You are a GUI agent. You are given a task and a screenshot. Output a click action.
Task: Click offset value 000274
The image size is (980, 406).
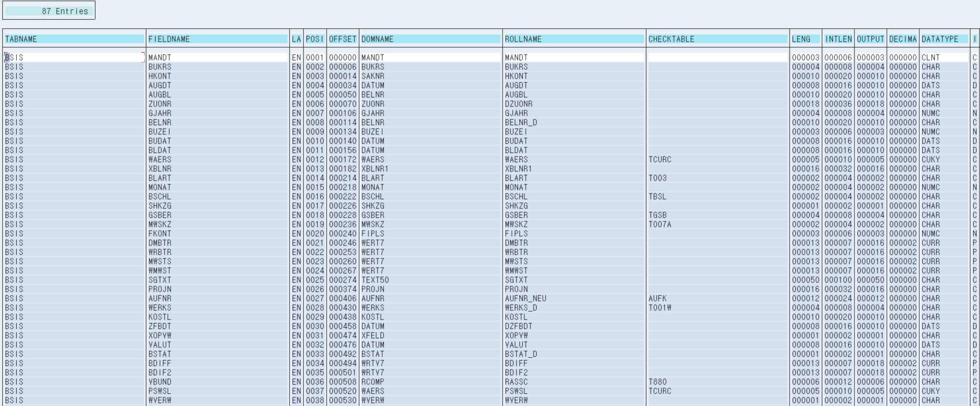343,280
